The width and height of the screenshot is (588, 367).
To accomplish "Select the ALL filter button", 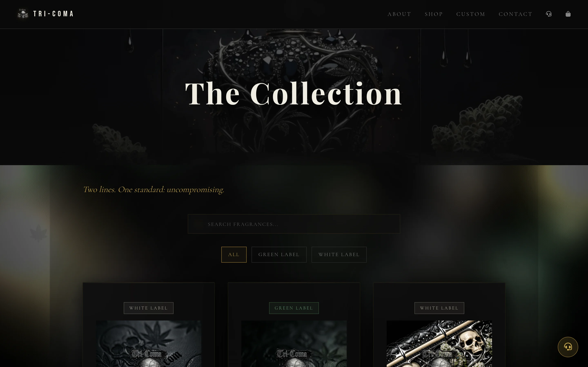I will [234, 254].
